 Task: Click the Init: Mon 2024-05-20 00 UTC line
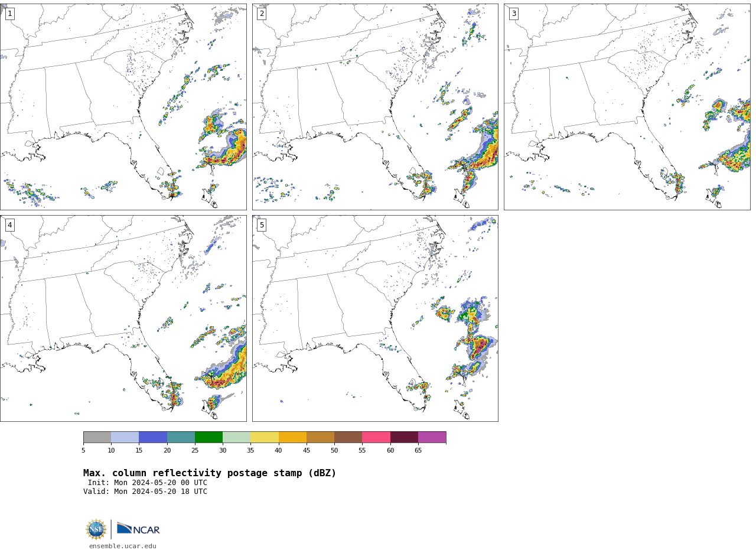(148, 483)
